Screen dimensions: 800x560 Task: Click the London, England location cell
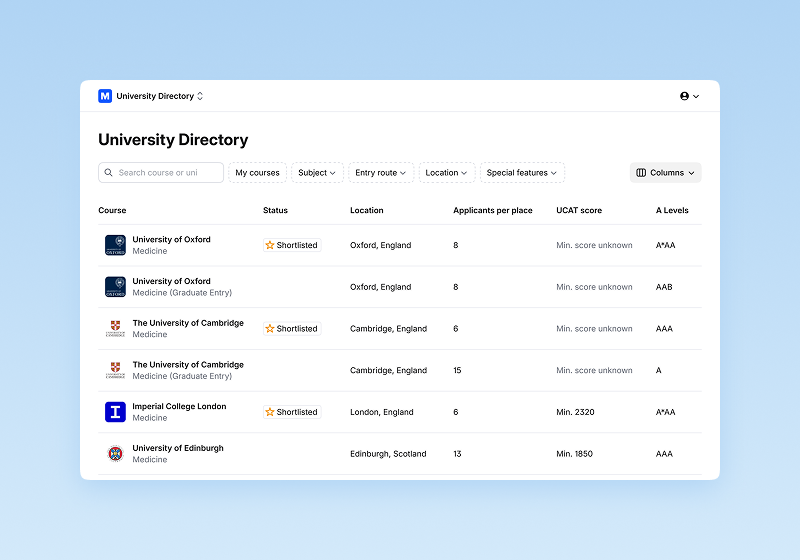coord(382,412)
